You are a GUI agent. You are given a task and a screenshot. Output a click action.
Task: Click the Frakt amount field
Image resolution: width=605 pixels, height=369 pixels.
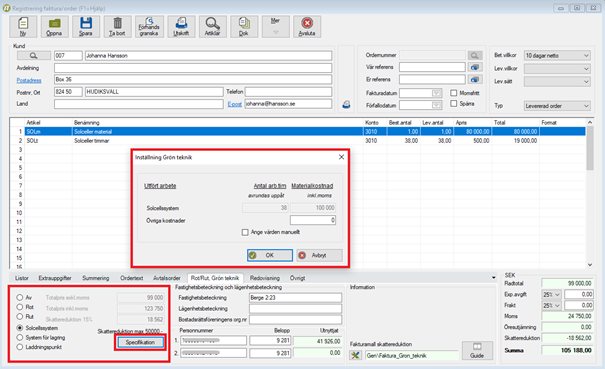click(578, 306)
